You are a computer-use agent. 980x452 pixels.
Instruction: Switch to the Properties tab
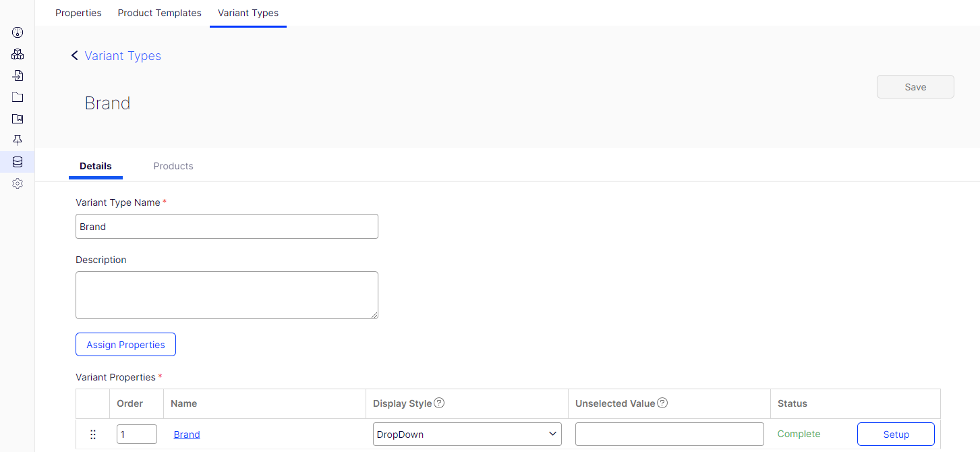(78, 13)
